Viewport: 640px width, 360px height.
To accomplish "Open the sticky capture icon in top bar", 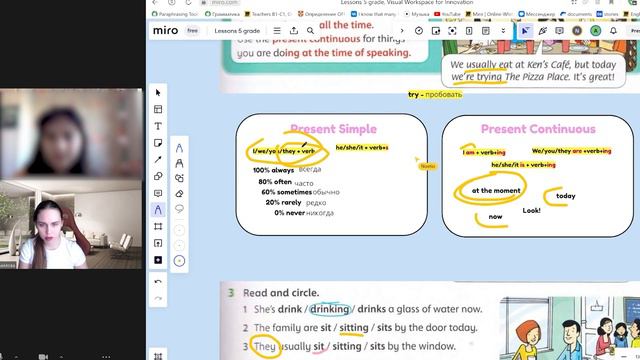I will pos(436,31).
